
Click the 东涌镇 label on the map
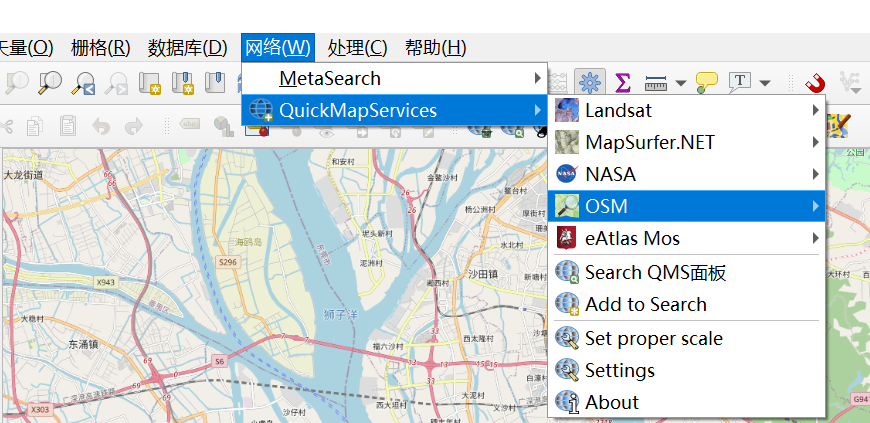[x=83, y=344]
